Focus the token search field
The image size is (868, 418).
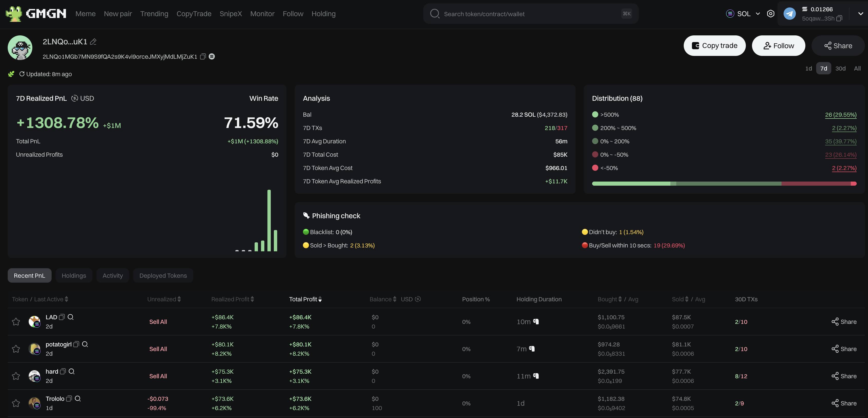531,14
